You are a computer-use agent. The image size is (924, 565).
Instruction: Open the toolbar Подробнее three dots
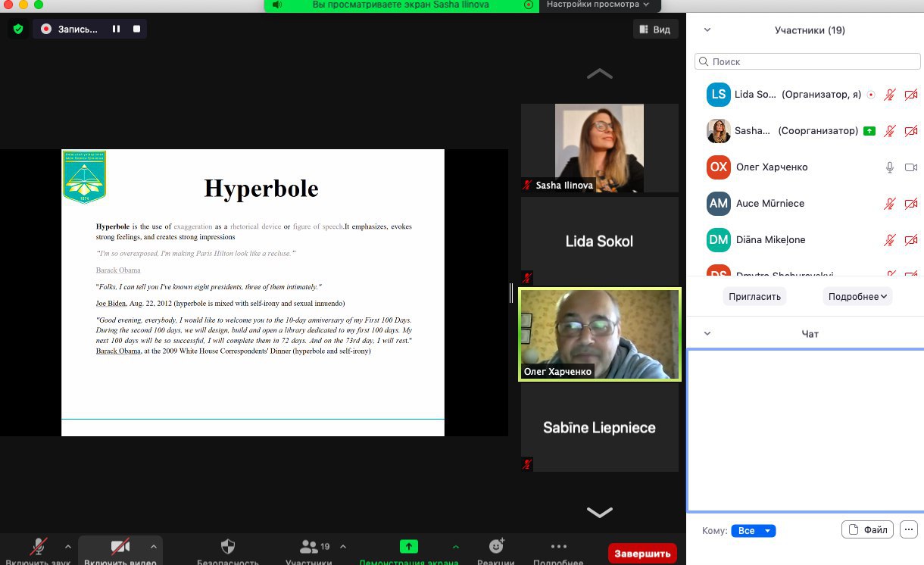click(x=558, y=551)
